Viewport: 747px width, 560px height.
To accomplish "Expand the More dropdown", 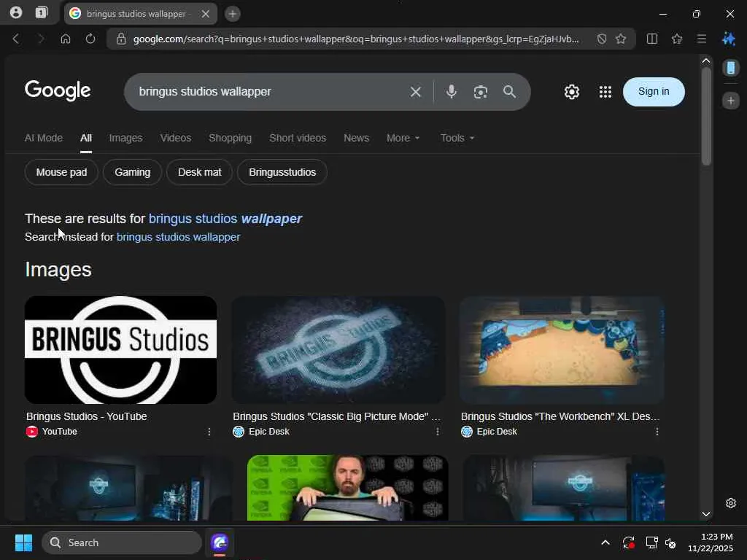I will tap(403, 138).
